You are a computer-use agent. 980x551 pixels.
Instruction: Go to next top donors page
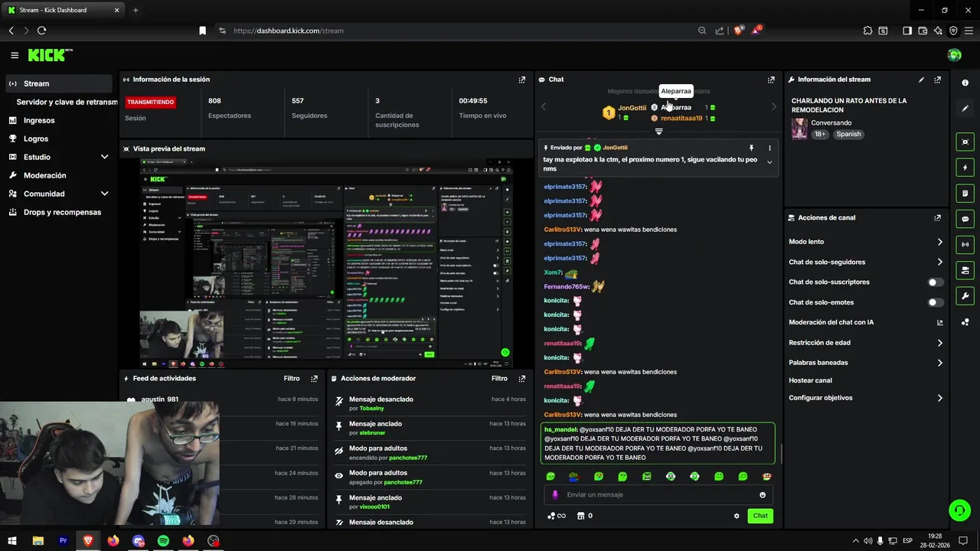[x=773, y=107]
